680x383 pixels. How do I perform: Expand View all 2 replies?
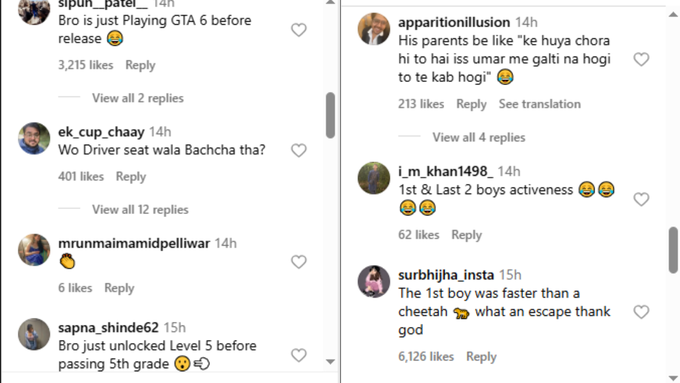[x=137, y=98]
